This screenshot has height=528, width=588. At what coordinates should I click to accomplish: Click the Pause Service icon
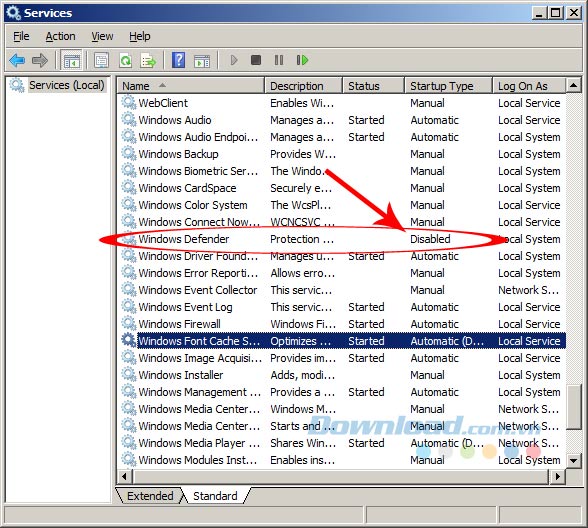coord(279,60)
